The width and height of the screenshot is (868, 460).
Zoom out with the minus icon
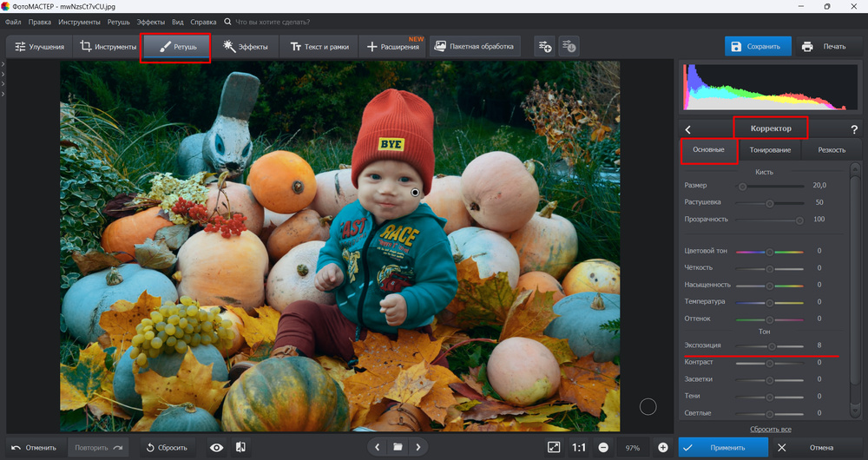[x=603, y=447]
